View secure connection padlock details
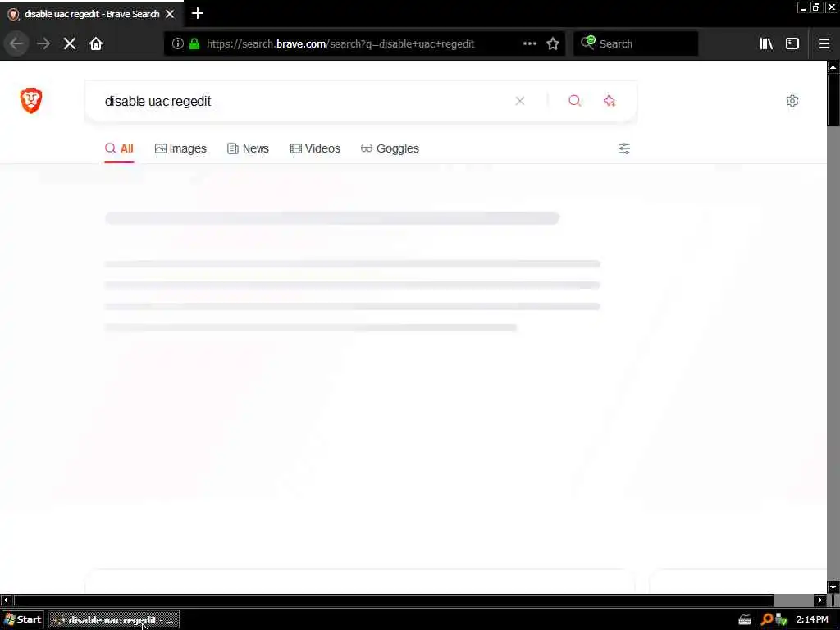This screenshot has height=630, width=840. click(x=195, y=43)
